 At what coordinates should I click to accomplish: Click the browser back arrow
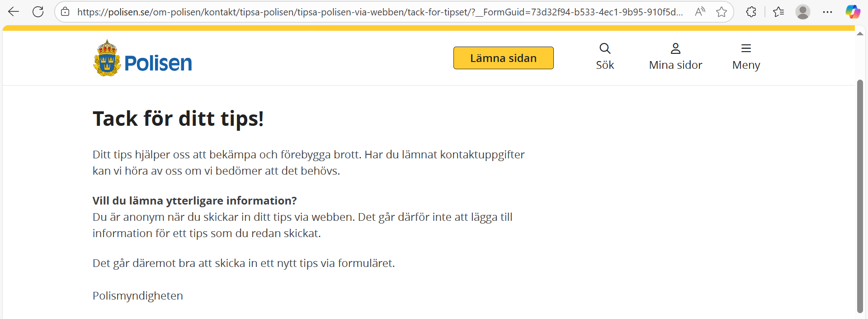tap(14, 12)
